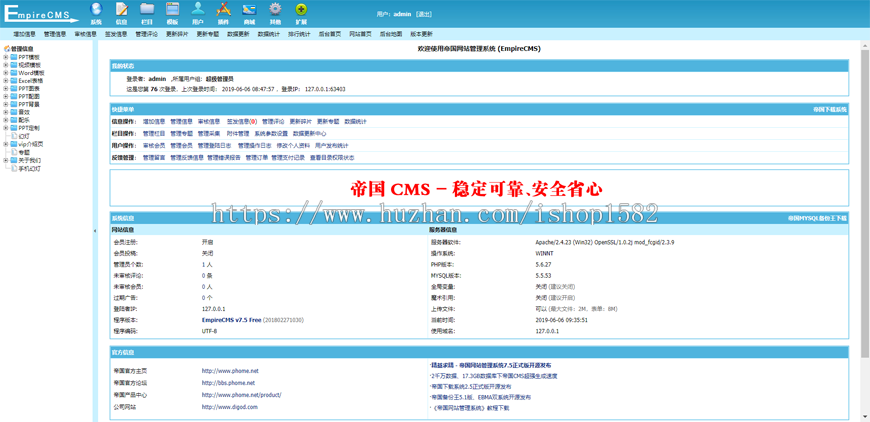870x422 pixels.
Task: Expand the vip介绍页 tree node
Action: click(6, 144)
